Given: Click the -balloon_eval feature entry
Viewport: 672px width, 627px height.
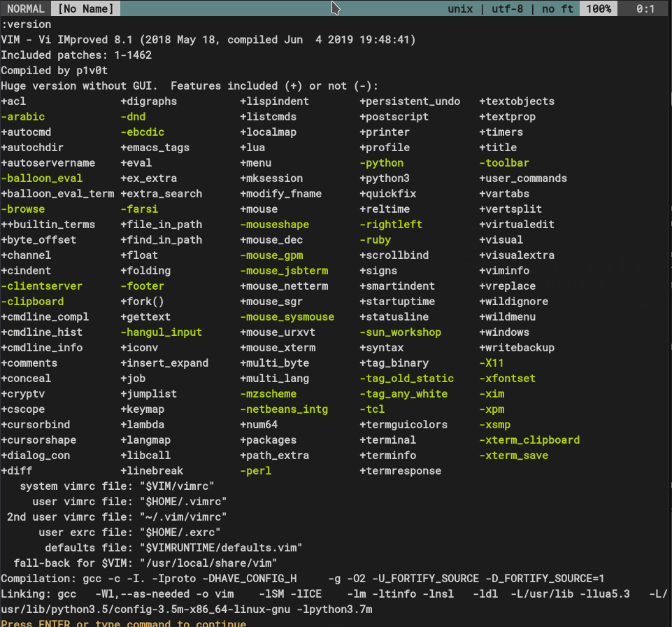Looking at the screenshot, I should tap(41, 178).
